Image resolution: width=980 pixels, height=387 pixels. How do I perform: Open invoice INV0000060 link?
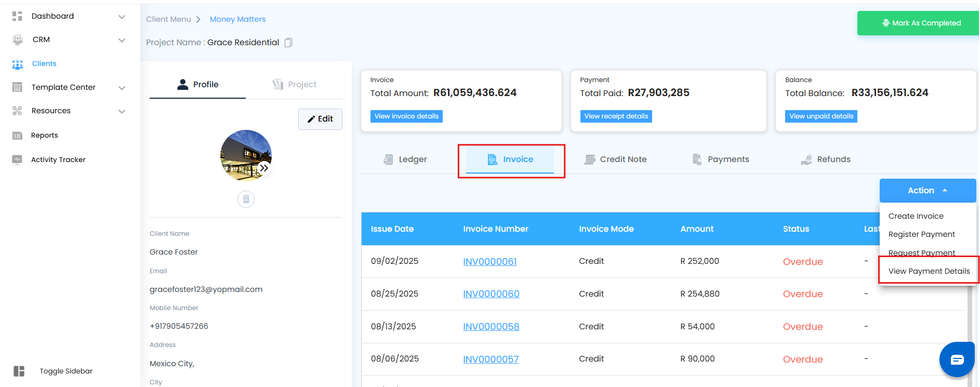(x=491, y=294)
